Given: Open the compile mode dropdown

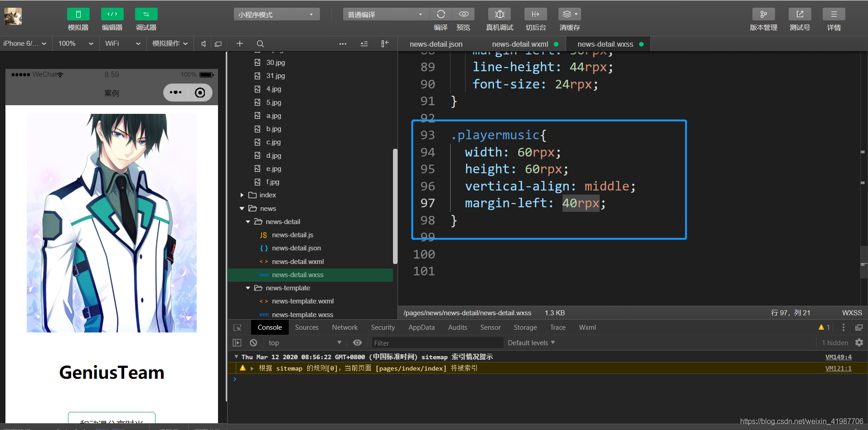Looking at the screenshot, I should click(x=386, y=15).
